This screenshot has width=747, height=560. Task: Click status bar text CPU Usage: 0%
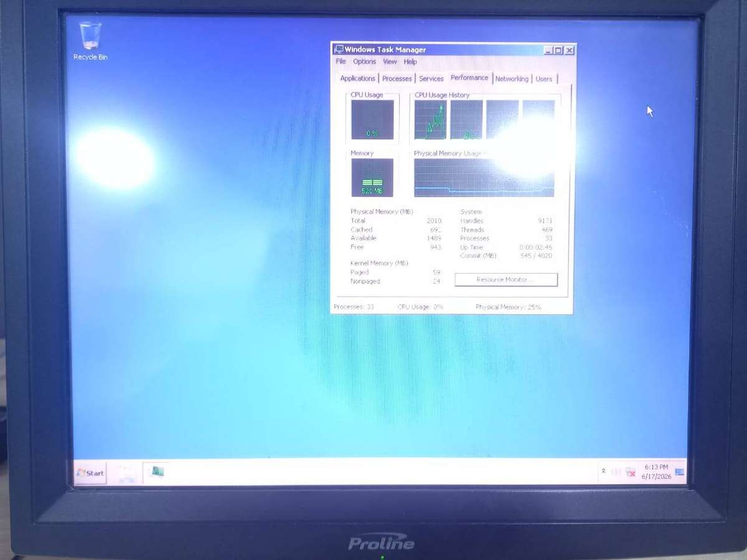tap(420, 307)
